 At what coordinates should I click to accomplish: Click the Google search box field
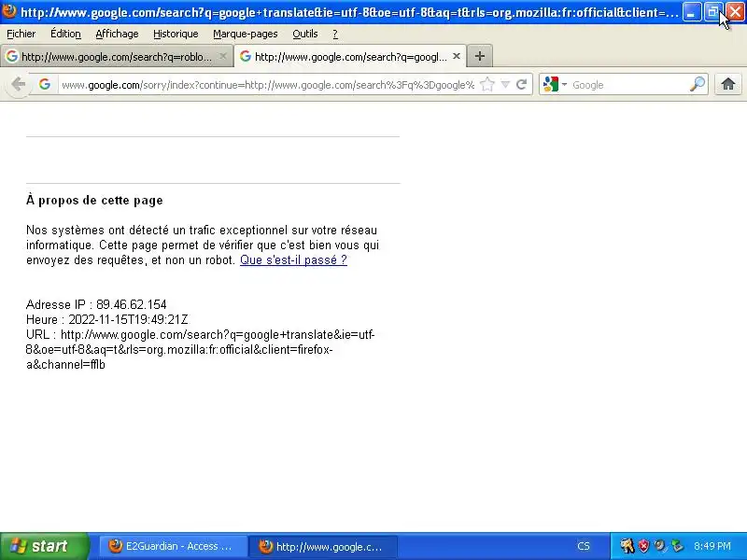[x=628, y=85]
